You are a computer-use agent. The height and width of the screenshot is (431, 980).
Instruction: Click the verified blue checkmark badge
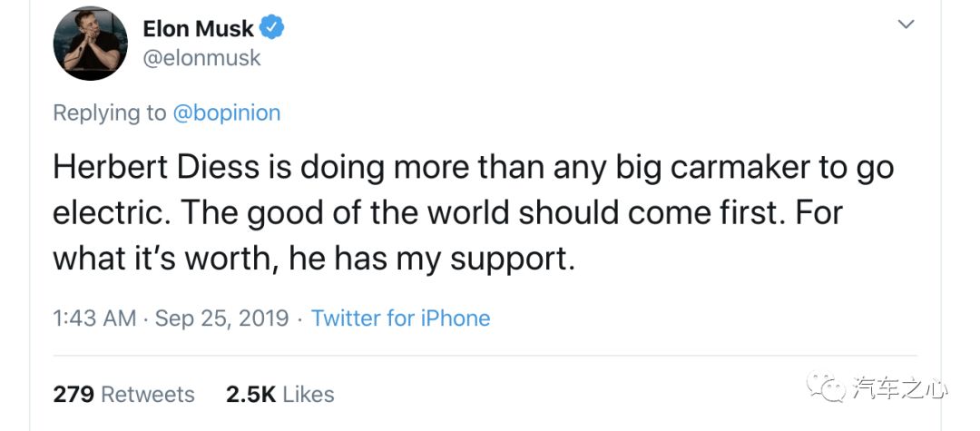(272, 28)
